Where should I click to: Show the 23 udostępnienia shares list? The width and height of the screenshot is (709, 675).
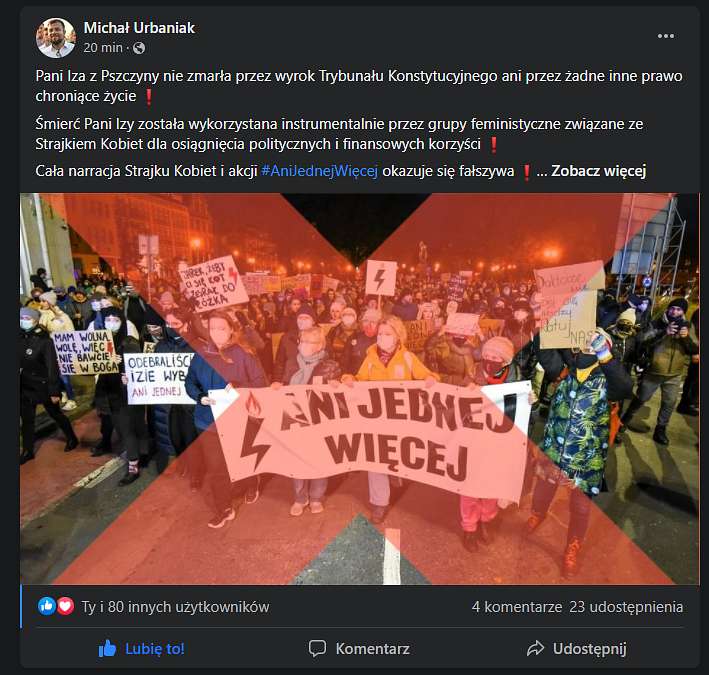626,607
